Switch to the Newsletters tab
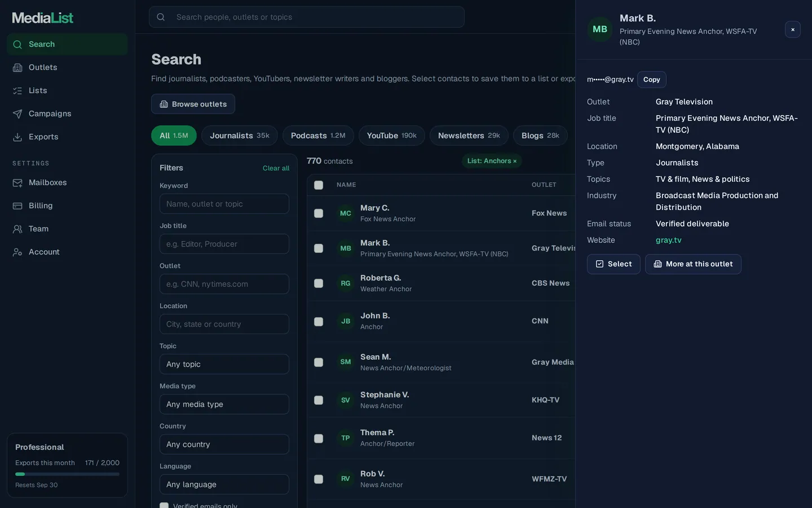This screenshot has height=508, width=812. (469, 135)
